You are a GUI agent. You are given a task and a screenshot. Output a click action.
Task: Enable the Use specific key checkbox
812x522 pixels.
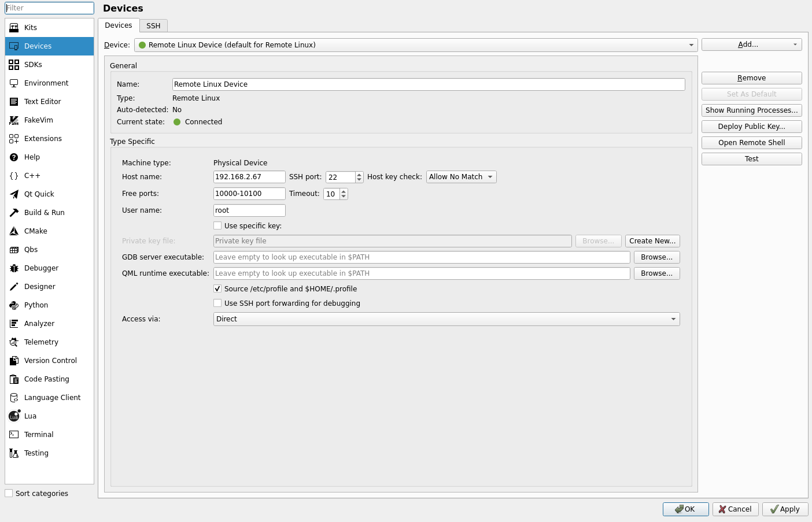point(217,226)
